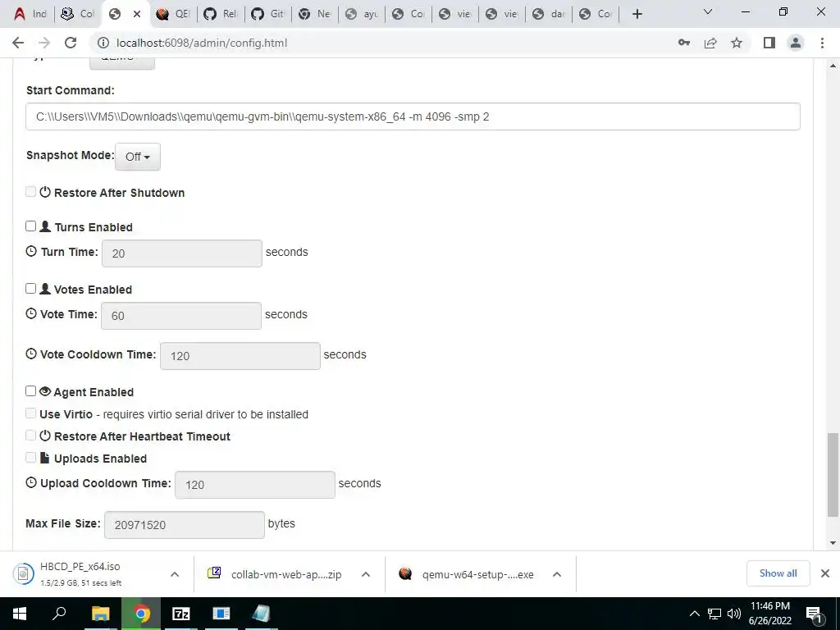Enable Agent Enabled checkbox
Viewport: 840px width, 630px height.
[30, 391]
